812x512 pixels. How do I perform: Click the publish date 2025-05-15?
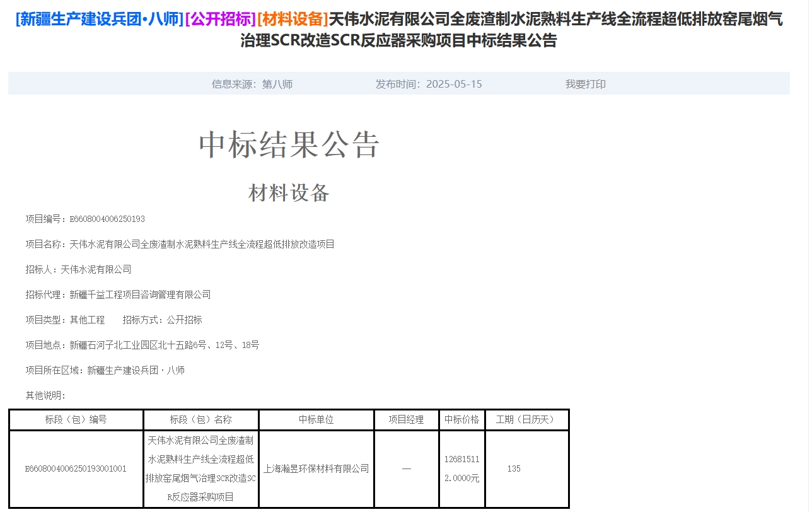click(454, 84)
